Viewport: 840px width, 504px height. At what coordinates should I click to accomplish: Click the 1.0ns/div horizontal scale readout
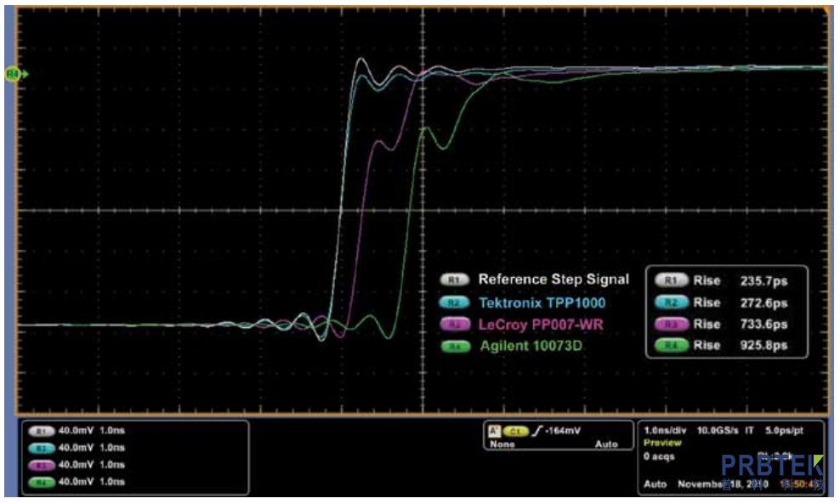tap(665, 431)
